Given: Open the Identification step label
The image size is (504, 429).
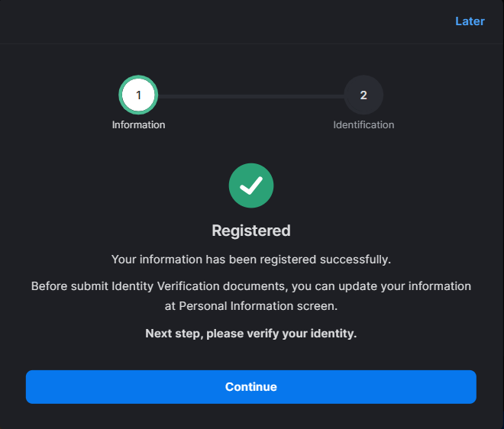Looking at the screenshot, I should pos(363,124).
